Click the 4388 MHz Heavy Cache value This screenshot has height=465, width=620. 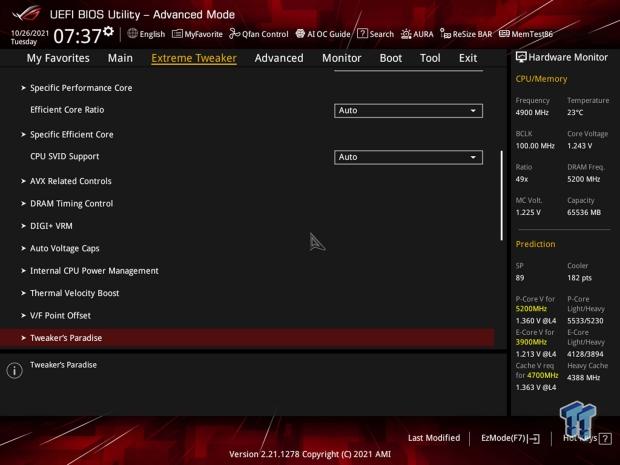point(583,378)
